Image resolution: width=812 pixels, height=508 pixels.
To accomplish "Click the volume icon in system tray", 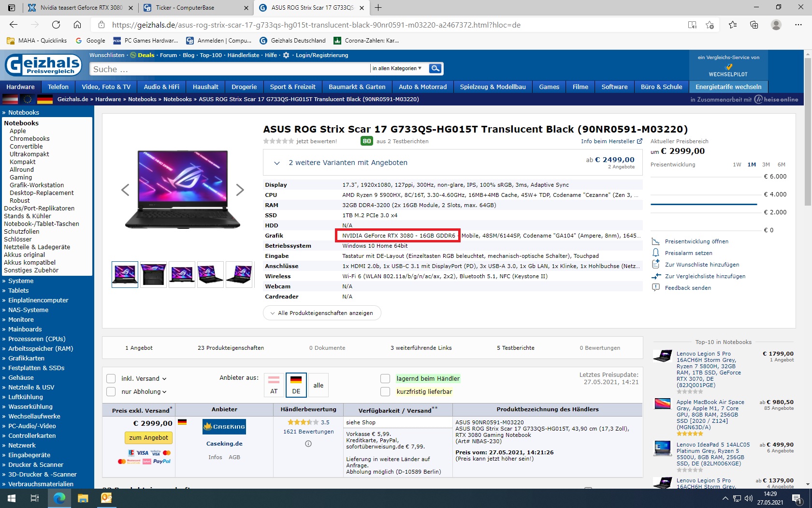I will (x=749, y=498).
